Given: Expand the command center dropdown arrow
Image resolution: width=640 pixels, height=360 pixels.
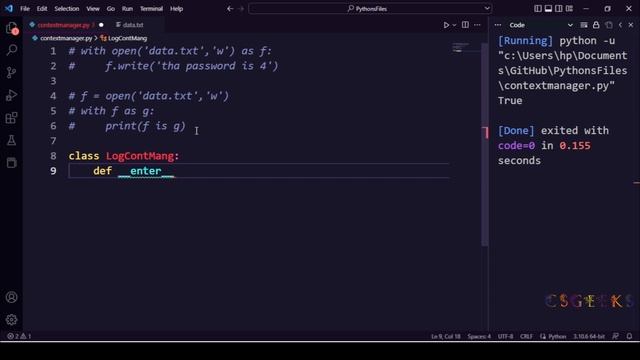Looking at the screenshot, I should point(487,9).
